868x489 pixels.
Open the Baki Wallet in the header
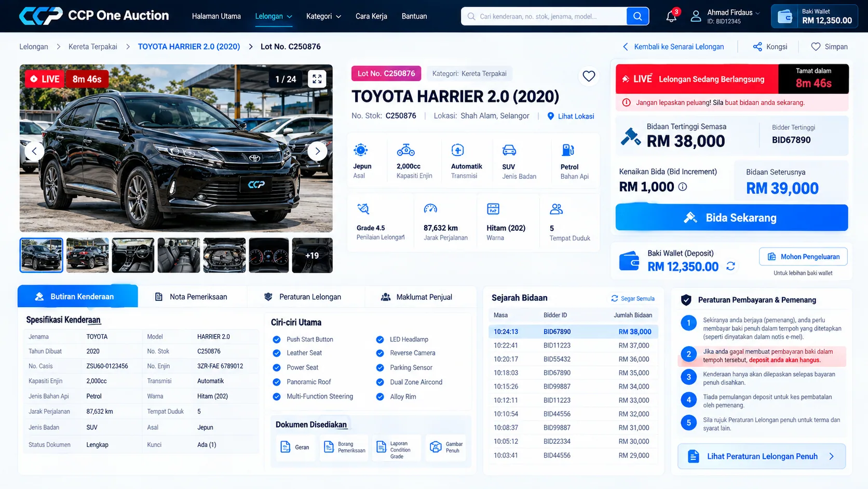(814, 16)
